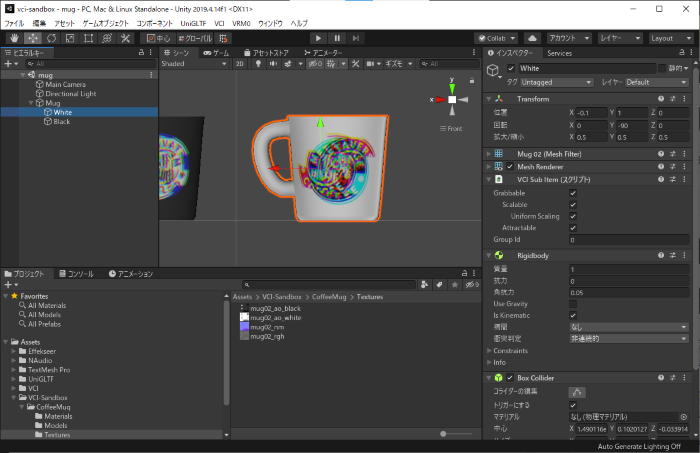Click the Edit Collider button
The width and height of the screenshot is (700, 453).
(577, 392)
